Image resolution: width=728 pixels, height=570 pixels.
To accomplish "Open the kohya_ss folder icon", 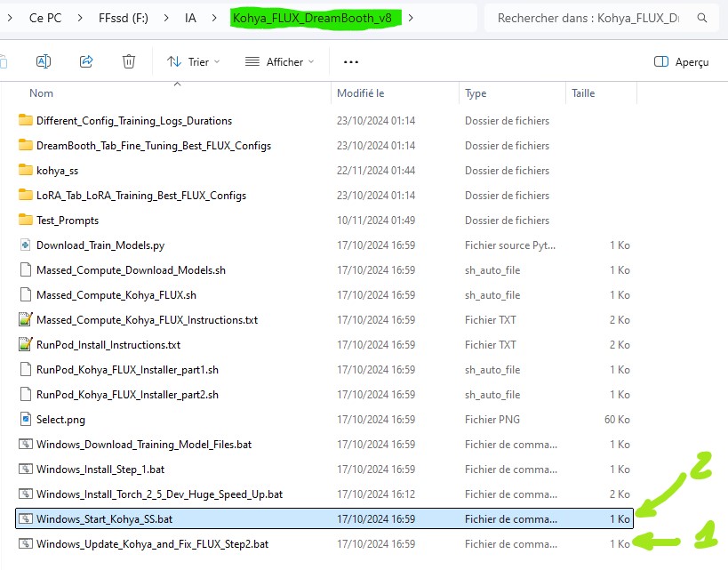I will click(x=25, y=170).
